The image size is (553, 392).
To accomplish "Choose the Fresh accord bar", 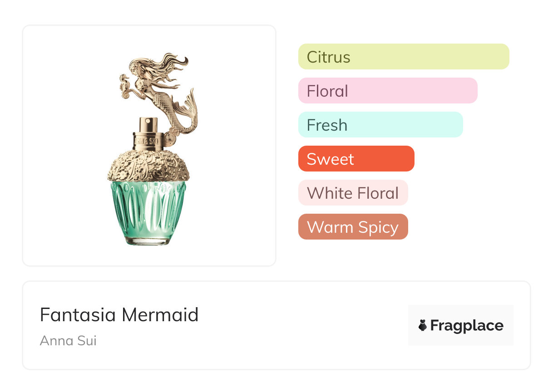I will 380,125.
